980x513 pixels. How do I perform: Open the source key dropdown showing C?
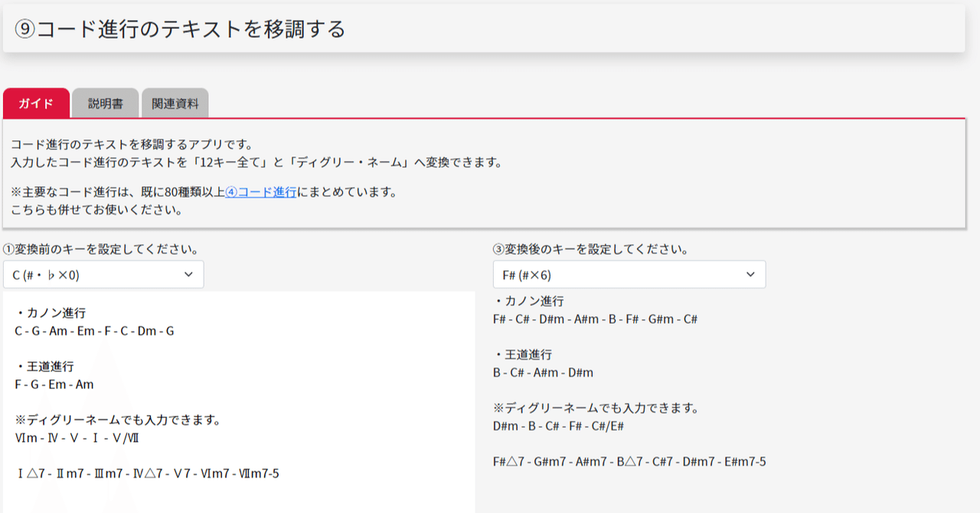click(103, 274)
